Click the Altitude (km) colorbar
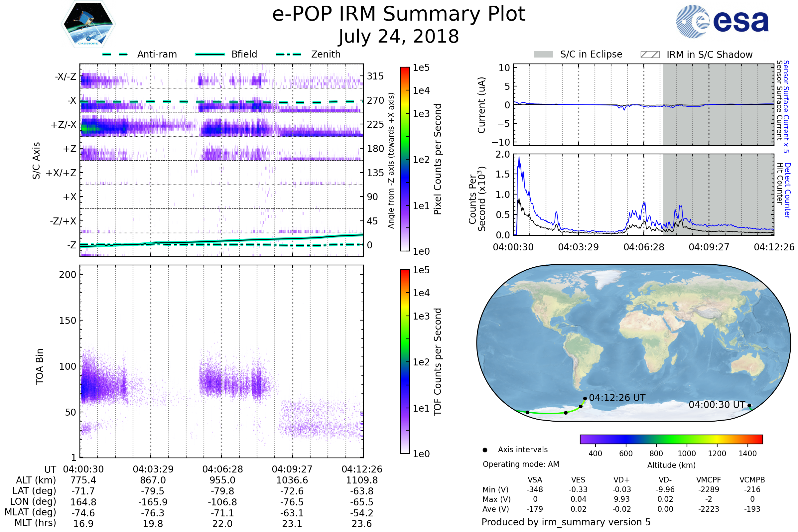The height and width of the screenshot is (532, 798). [671, 439]
